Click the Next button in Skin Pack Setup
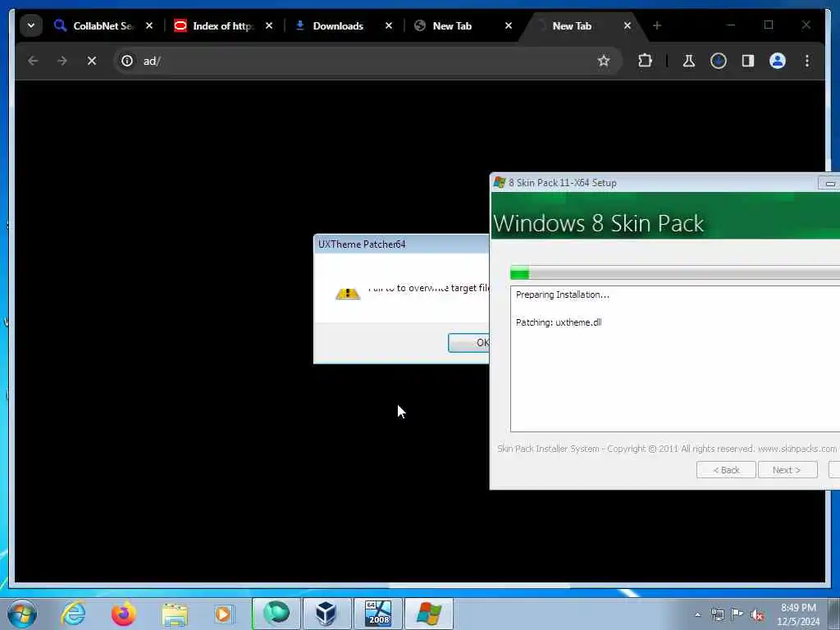 787,470
